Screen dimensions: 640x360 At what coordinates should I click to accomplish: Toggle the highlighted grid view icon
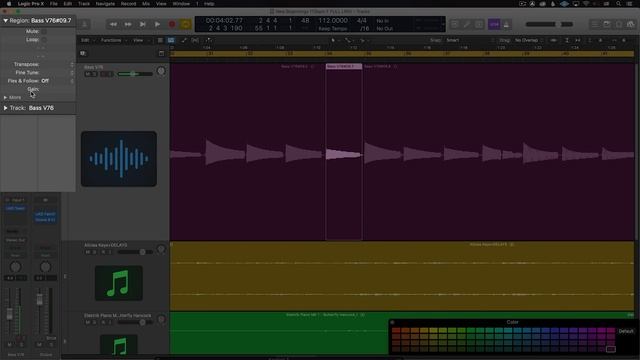pos(171,40)
